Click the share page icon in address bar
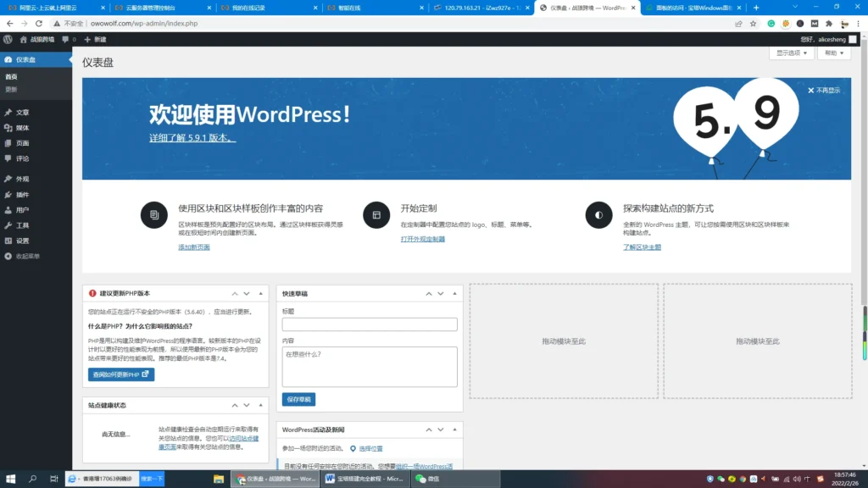The width and height of the screenshot is (868, 488). point(738,24)
